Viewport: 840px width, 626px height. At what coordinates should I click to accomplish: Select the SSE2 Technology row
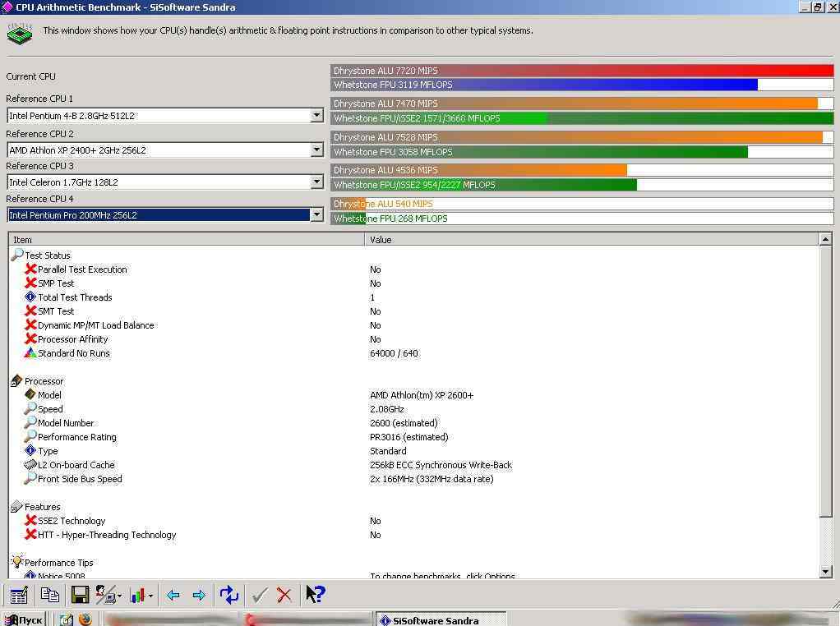pos(72,521)
